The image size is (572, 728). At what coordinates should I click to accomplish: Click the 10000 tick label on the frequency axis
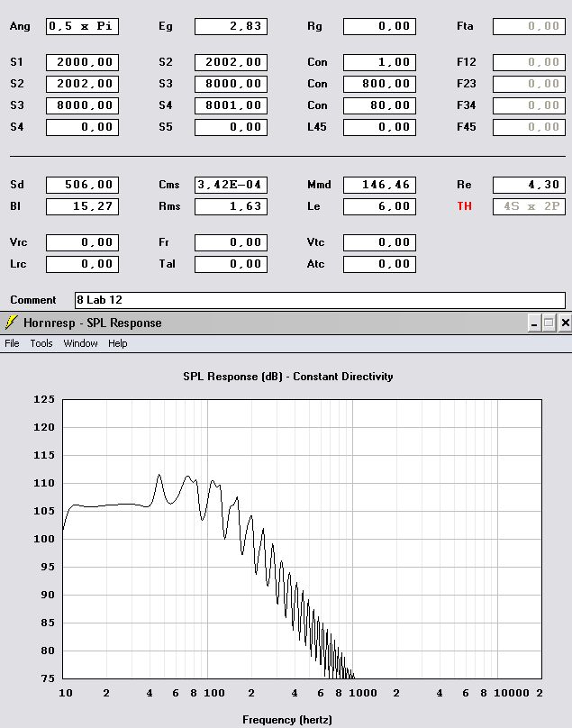511,693
